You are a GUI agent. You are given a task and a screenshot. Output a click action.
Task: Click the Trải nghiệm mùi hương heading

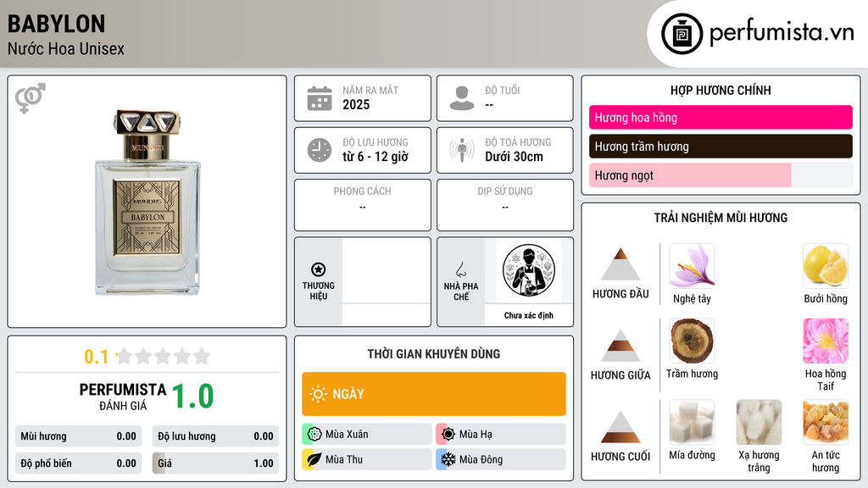721,218
